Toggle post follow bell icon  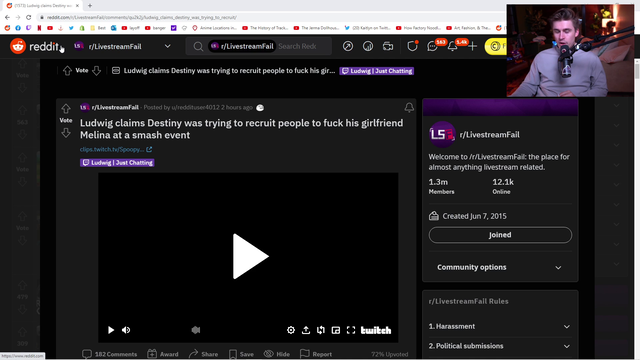click(x=409, y=107)
